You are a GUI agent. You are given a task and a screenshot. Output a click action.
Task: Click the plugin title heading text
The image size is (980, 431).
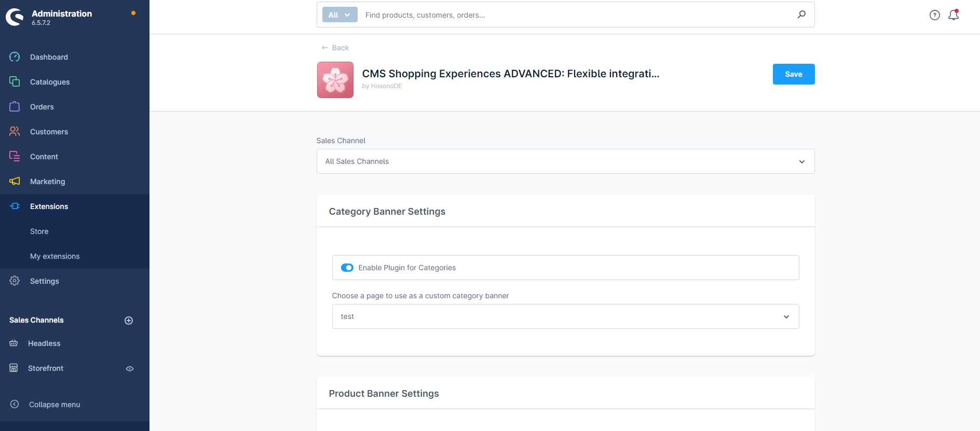coord(511,74)
